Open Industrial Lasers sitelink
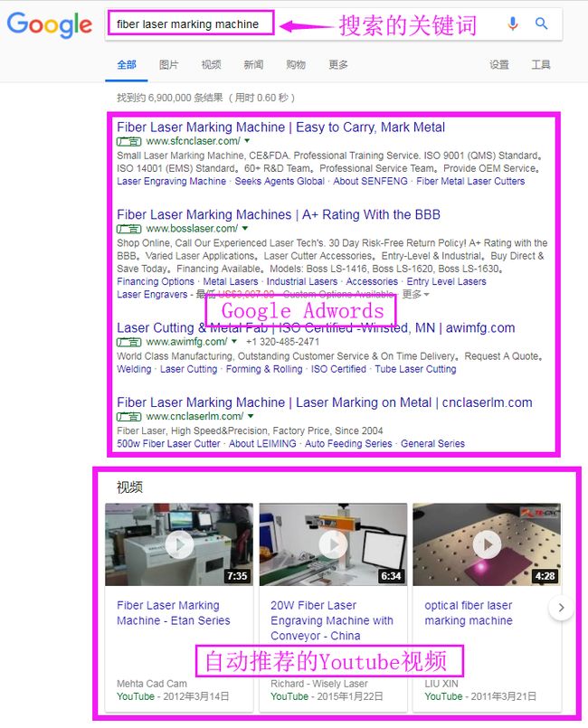This screenshot has width=588, height=728. pos(302,281)
